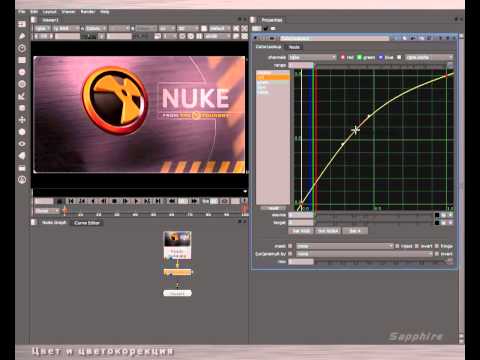Open the Transform nodes move icon
This screenshot has height=360, width=480.
point(22,120)
